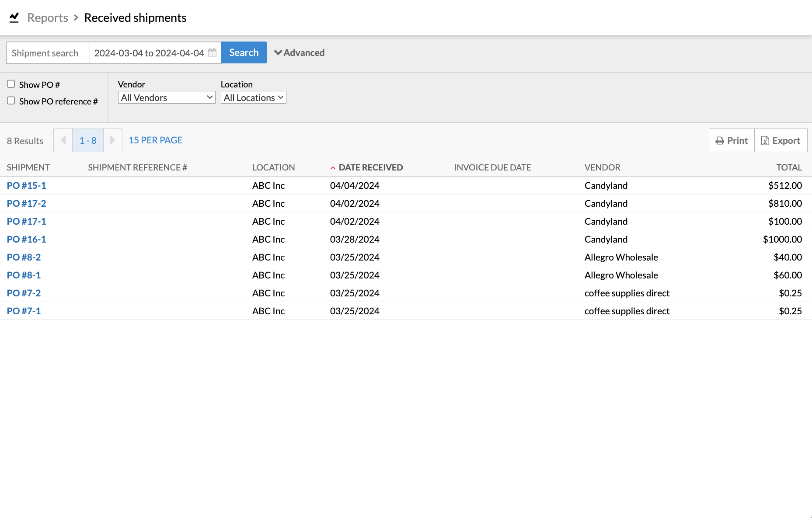Click the Print button
Screen dimensions: 812x518
click(x=732, y=140)
